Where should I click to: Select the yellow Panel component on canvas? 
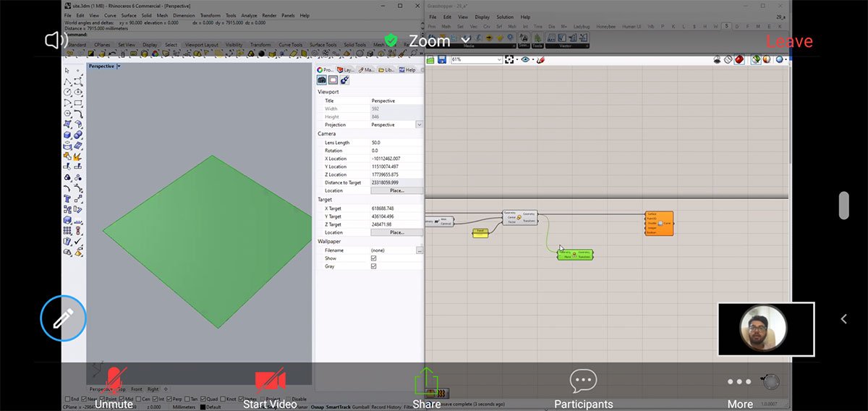480,232
